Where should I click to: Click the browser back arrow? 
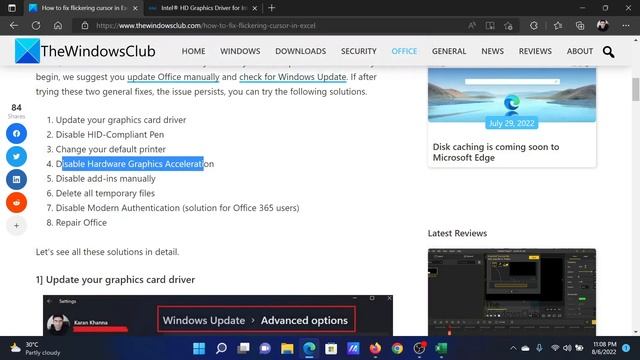pos(14,26)
